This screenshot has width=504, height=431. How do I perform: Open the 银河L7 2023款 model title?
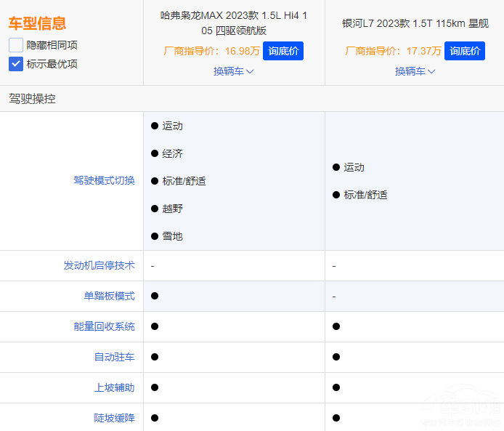coord(415,23)
